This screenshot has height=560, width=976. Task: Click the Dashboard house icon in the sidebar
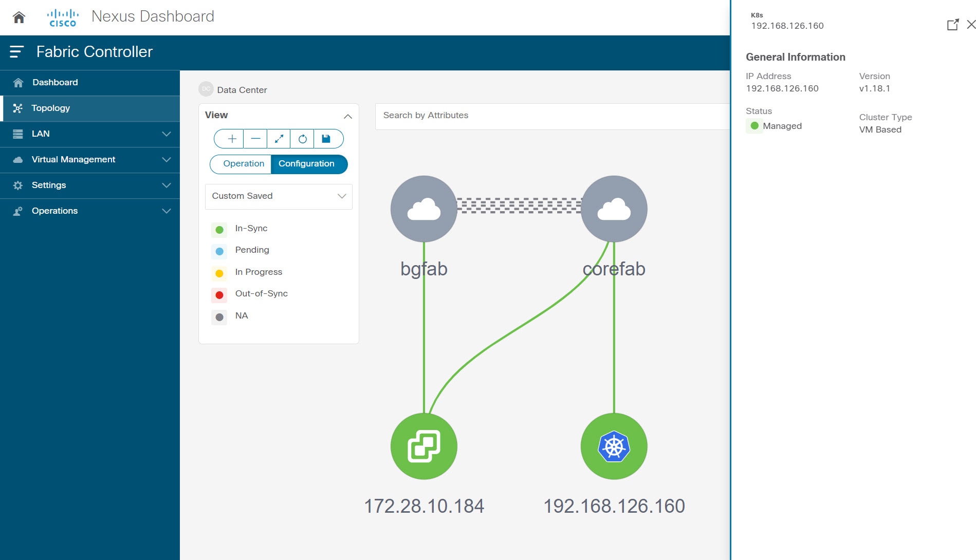(18, 83)
